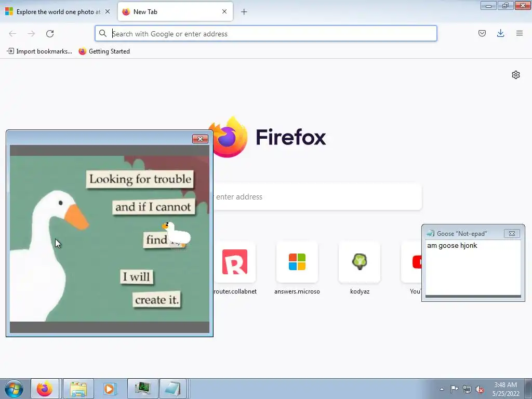Reload the current page
The width and height of the screenshot is (532, 399).
point(50,34)
